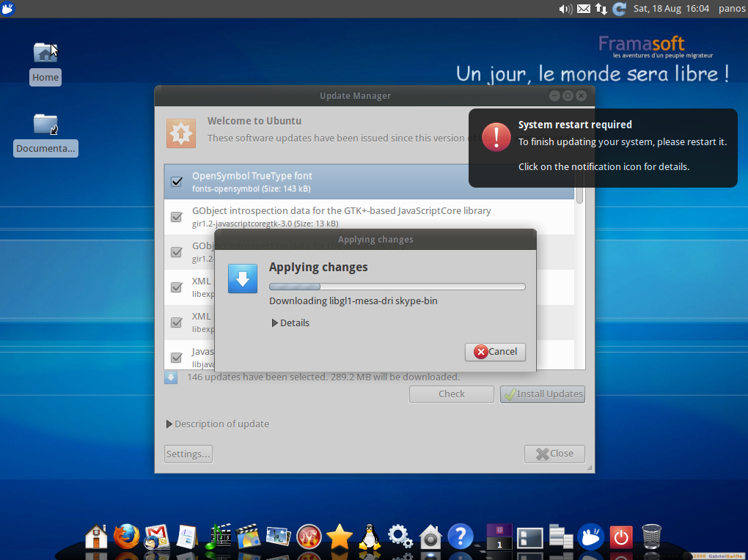Click the house with dial dock icon
Viewport: 748px width, 560px height.
pos(430,537)
